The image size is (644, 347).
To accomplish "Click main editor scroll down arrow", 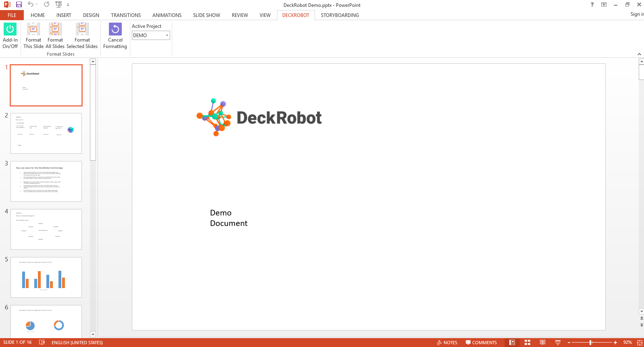I will (642, 311).
